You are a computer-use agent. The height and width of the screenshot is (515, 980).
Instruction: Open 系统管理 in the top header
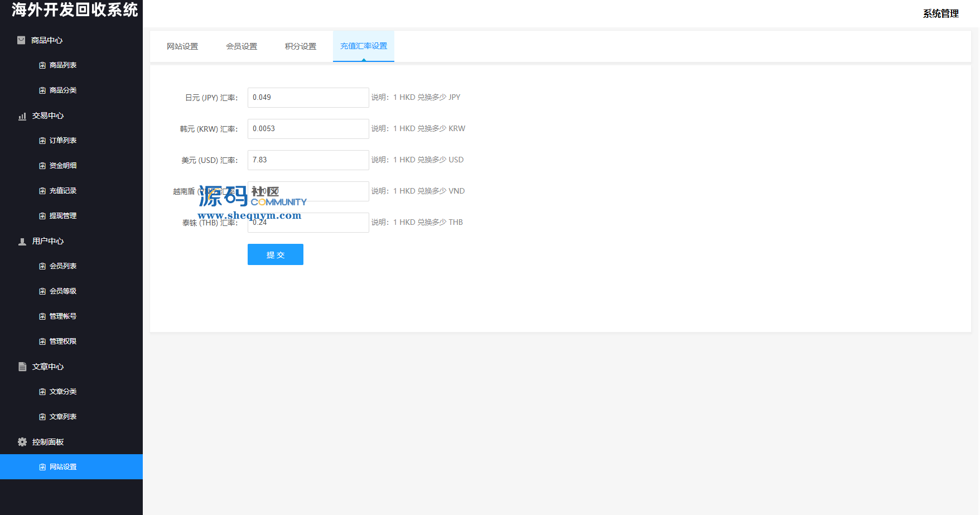940,13
